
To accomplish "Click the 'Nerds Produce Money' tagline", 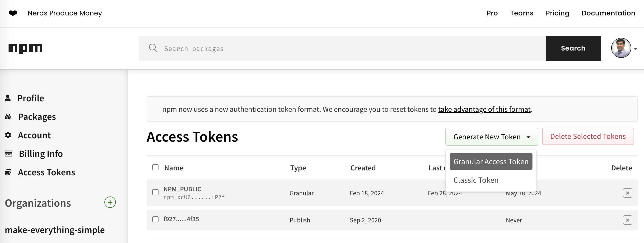I will 65,13.
